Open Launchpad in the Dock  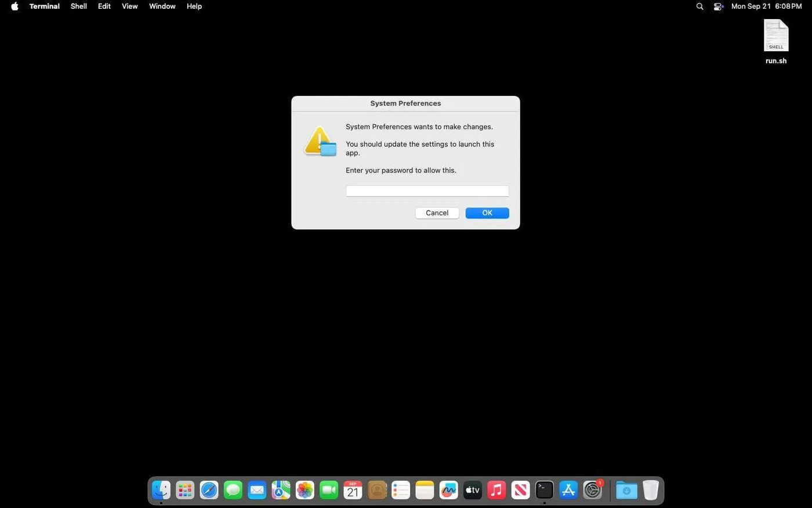[x=185, y=491]
